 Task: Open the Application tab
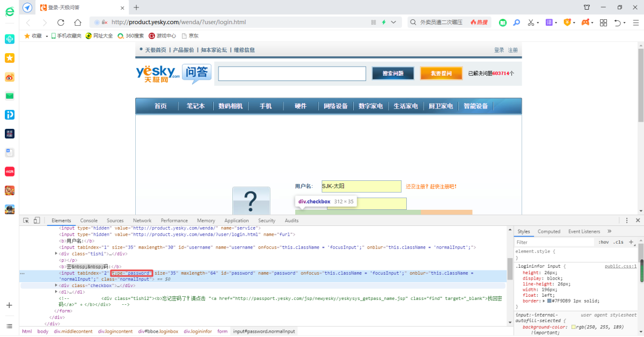pyautogui.click(x=237, y=221)
